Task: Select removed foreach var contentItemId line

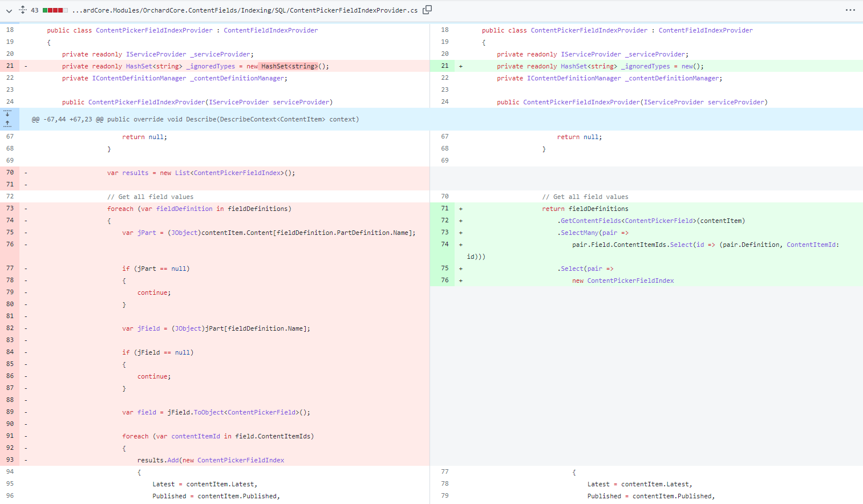Action: [x=218, y=436]
